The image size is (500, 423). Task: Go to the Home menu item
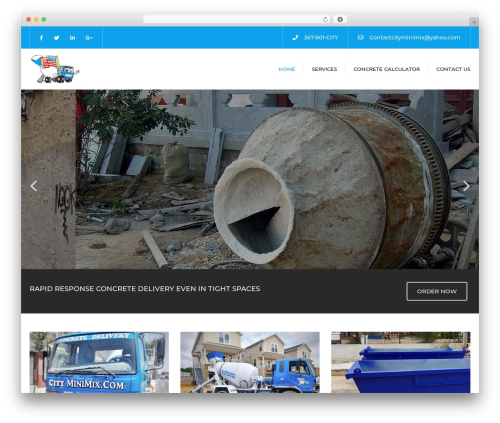(x=287, y=69)
